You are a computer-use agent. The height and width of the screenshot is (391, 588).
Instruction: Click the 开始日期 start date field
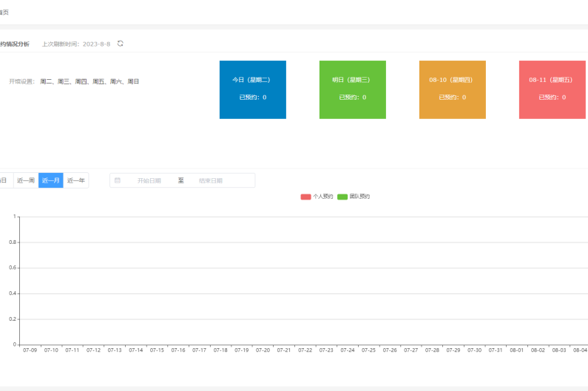(x=149, y=180)
